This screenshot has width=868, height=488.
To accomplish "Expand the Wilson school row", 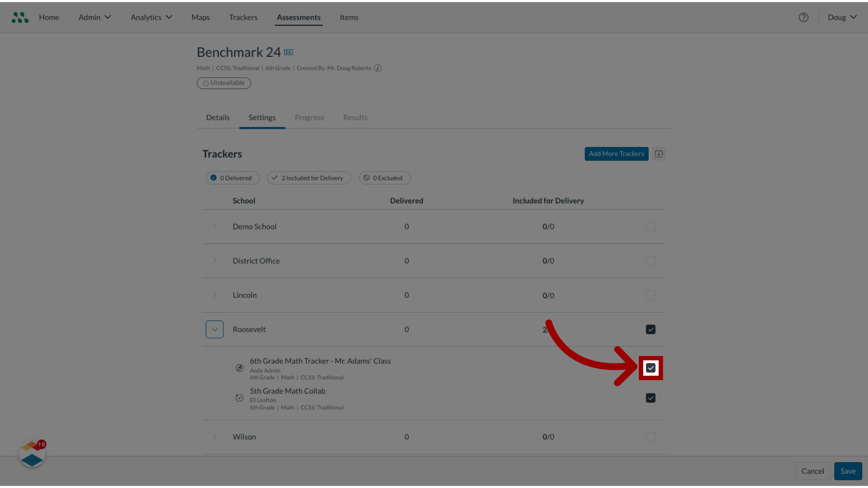I will click(215, 436).
